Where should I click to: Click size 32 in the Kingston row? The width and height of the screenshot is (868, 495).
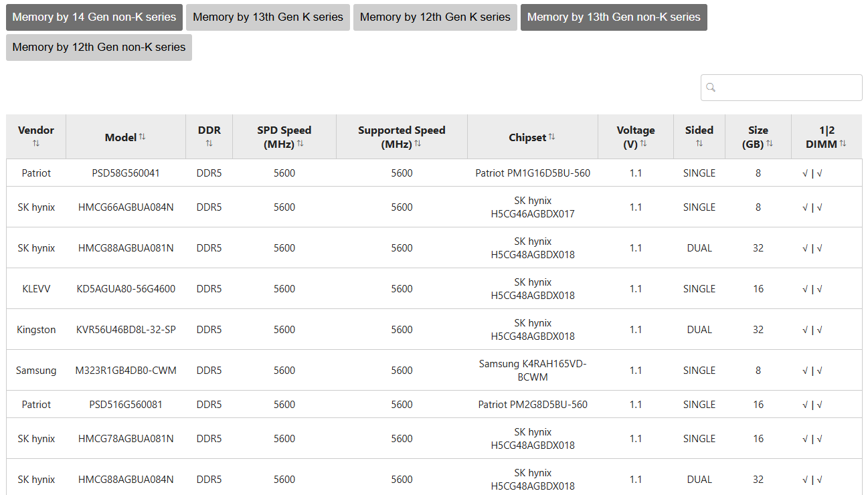tap(758, 330)
